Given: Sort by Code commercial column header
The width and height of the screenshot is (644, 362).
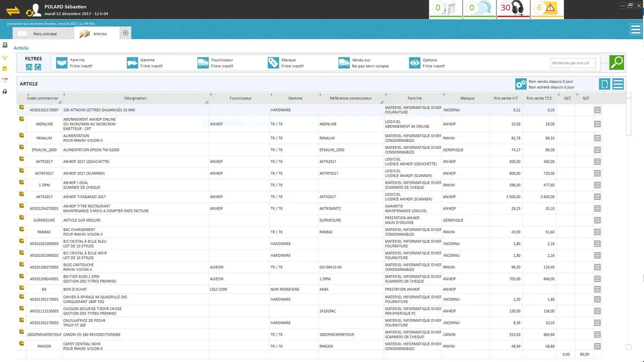Looking at the screenshot, I should (x=42, y=98).
